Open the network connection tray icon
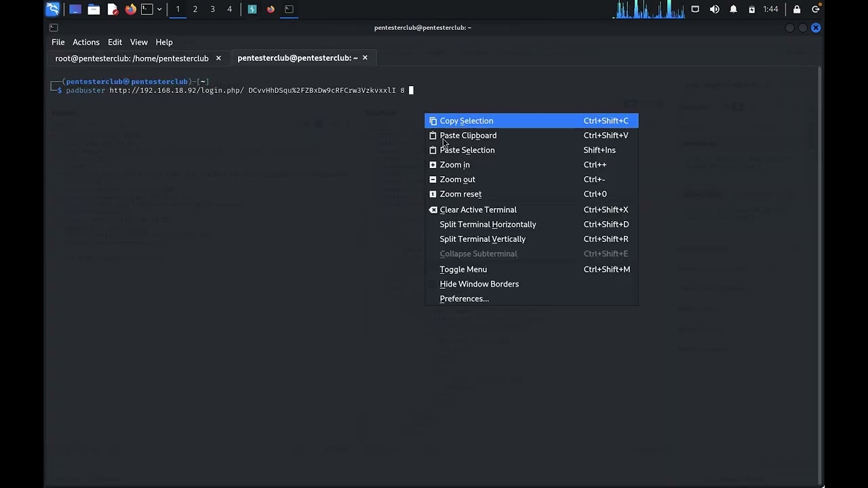 [x=695, y=9]
